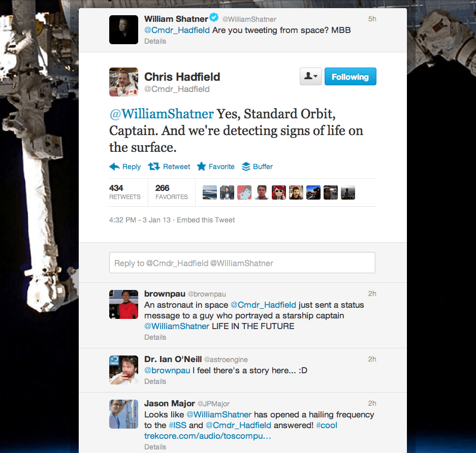The width and height of the screenshot is (476, 453).
Task: Open the @WilliamShatner mention in main tweet
Action: pos(162,114)
